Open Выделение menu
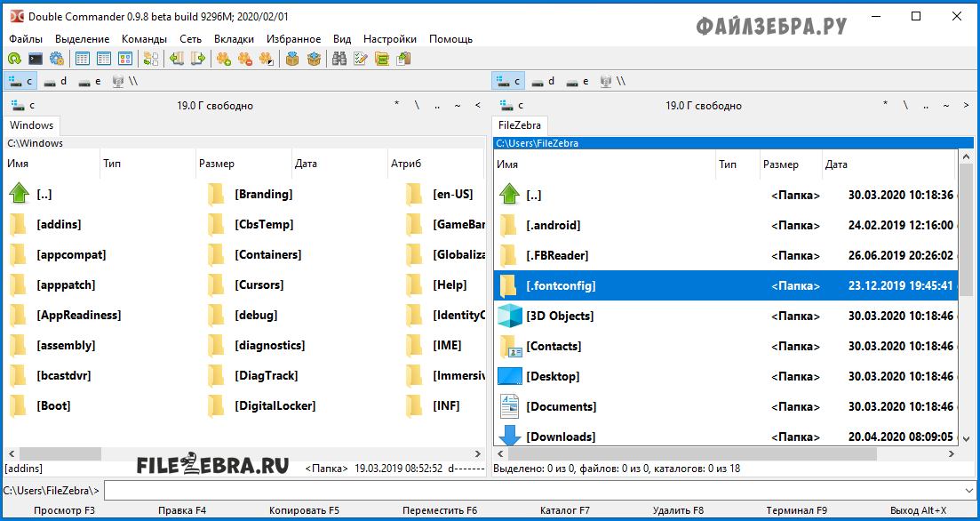The image size is (980, 521). [x=82, y=39]
